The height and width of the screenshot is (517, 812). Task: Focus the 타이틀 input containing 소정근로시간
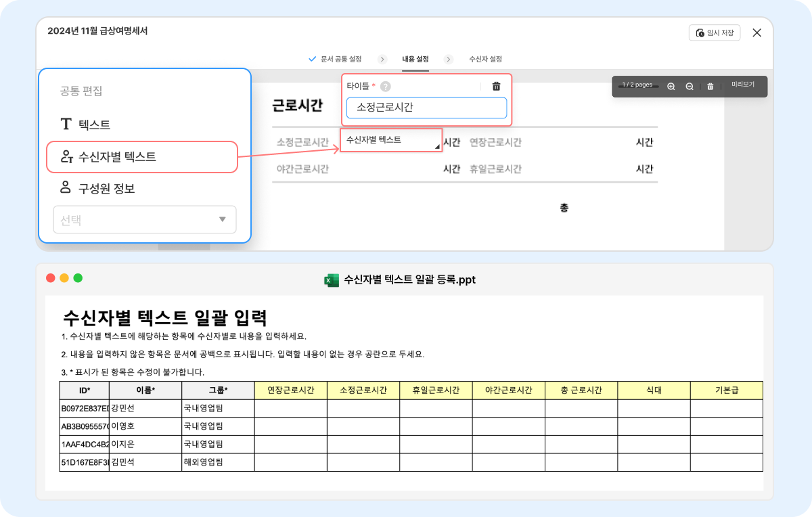(x=426, y=108)
